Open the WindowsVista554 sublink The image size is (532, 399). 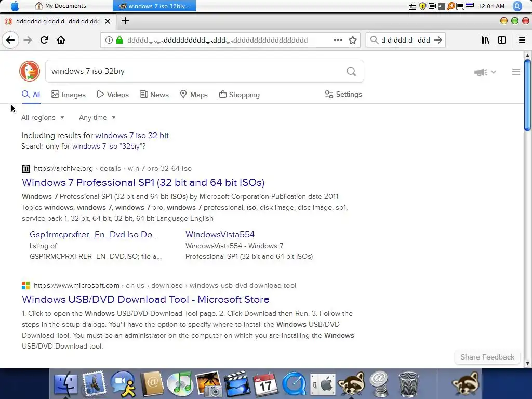pyautogui.click(x=220, y=234)
